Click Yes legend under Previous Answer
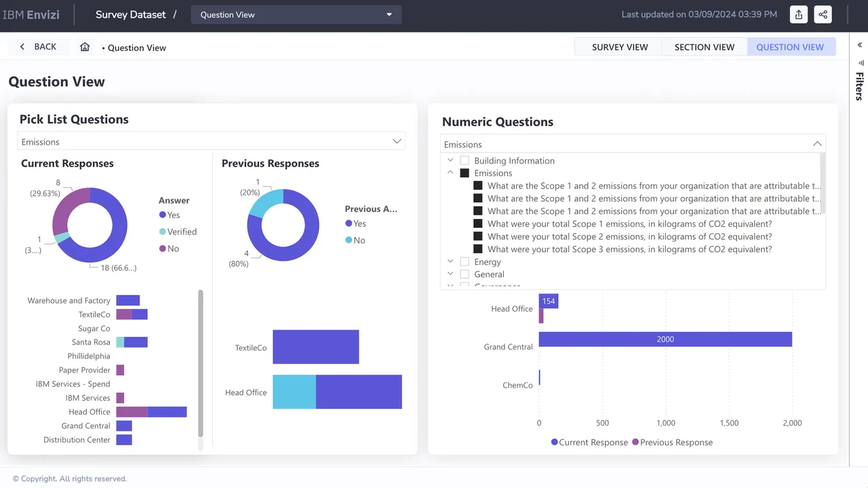The height and width of the screenshot is (488, 868). pos(355,224)
